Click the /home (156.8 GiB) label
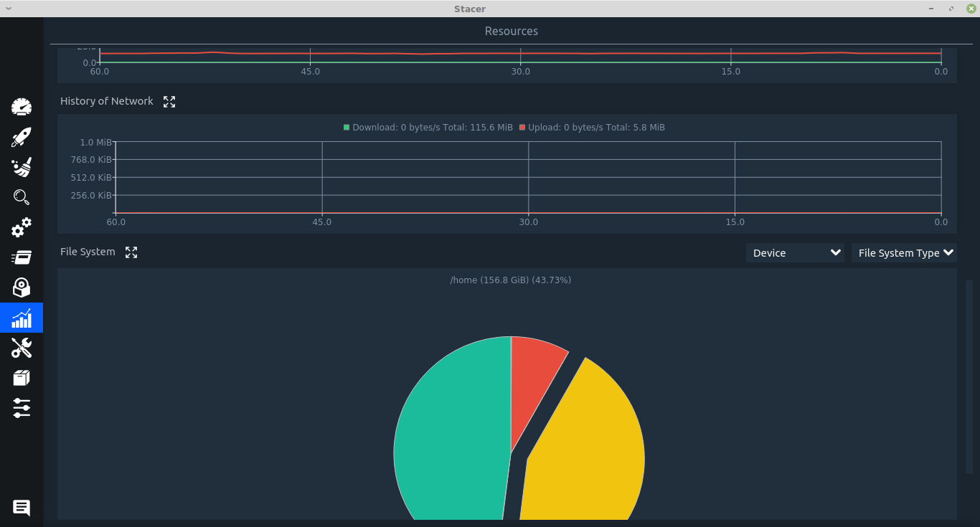The height and width of the screenshot is (527, 980). pos(511,280)
